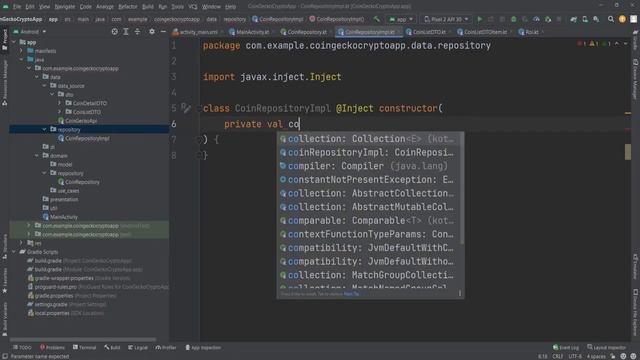Open the Pixel 2 API 30 device dropdown

pyautogui.click(x=446, y=19)
